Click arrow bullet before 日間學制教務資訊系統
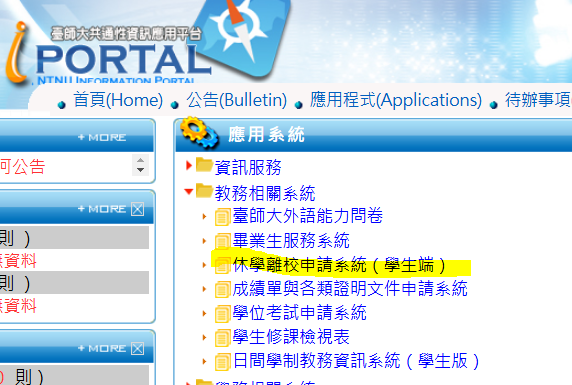Viewport: 572px width, 385px height. coord(204,362)
